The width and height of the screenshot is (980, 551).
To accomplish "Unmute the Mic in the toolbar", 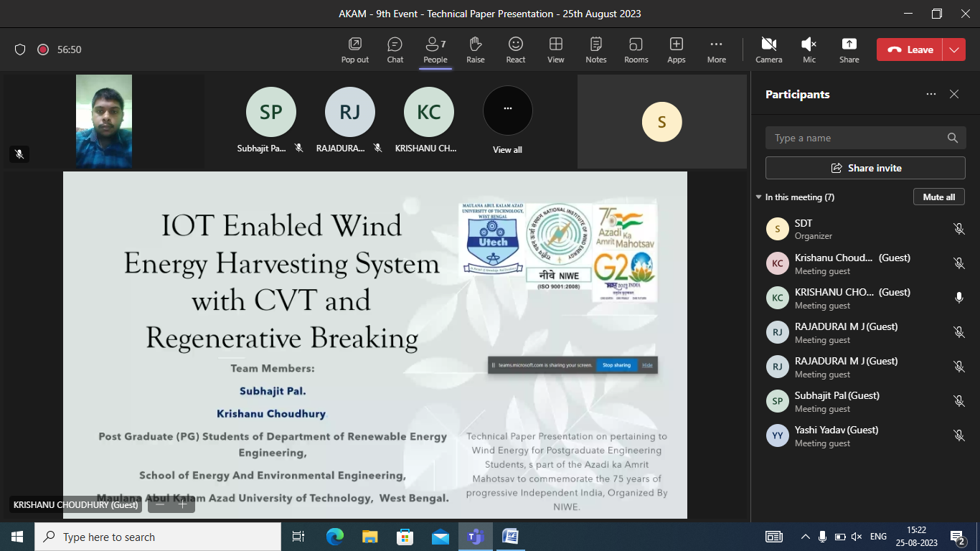I will click(x=809, y=50).
